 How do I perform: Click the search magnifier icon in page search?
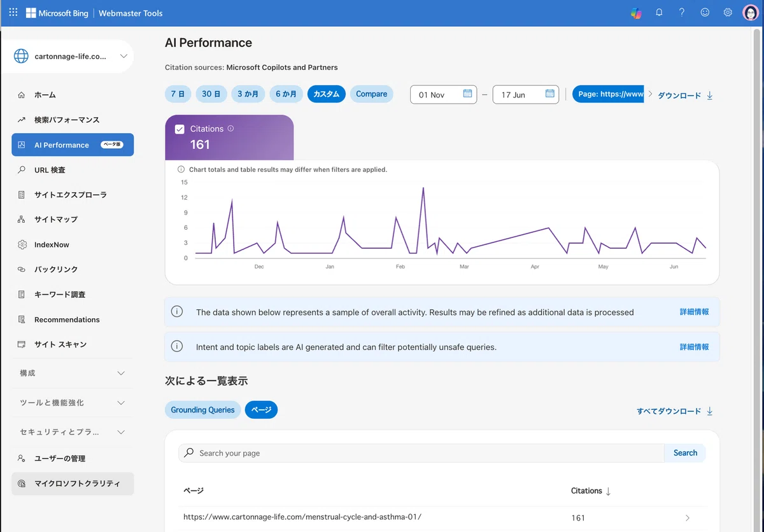(x=189, y=453)
